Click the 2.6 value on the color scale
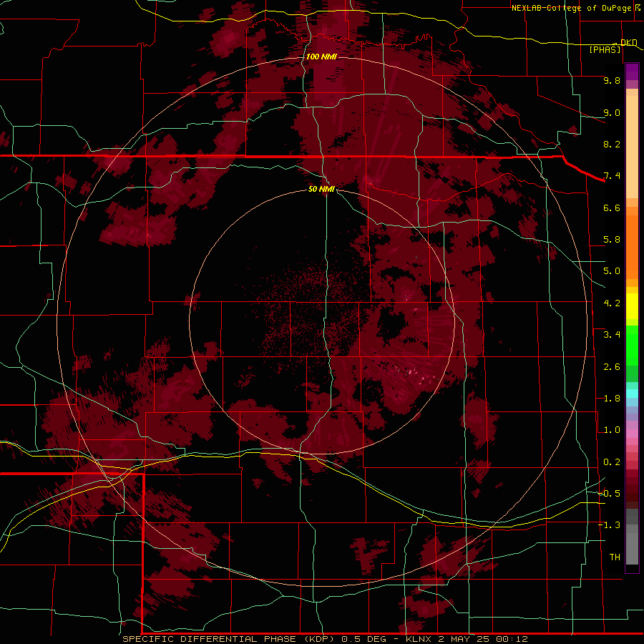This screenshot has height=644, width=644. pos(612,367)
